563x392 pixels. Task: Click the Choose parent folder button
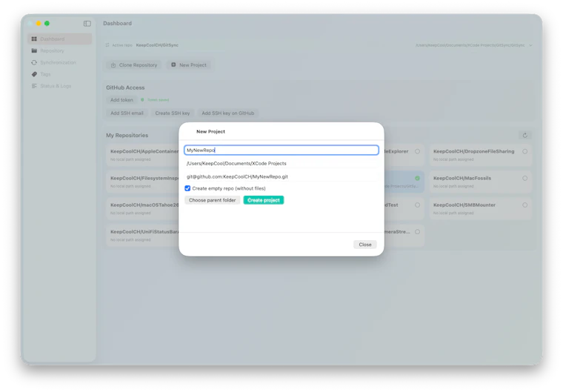tap(212, 200)
